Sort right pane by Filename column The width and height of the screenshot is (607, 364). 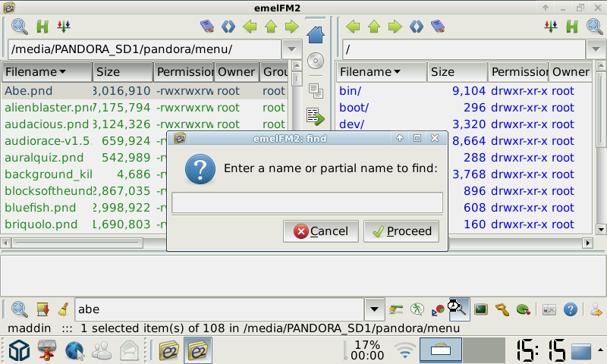click(x=382, y=71)
